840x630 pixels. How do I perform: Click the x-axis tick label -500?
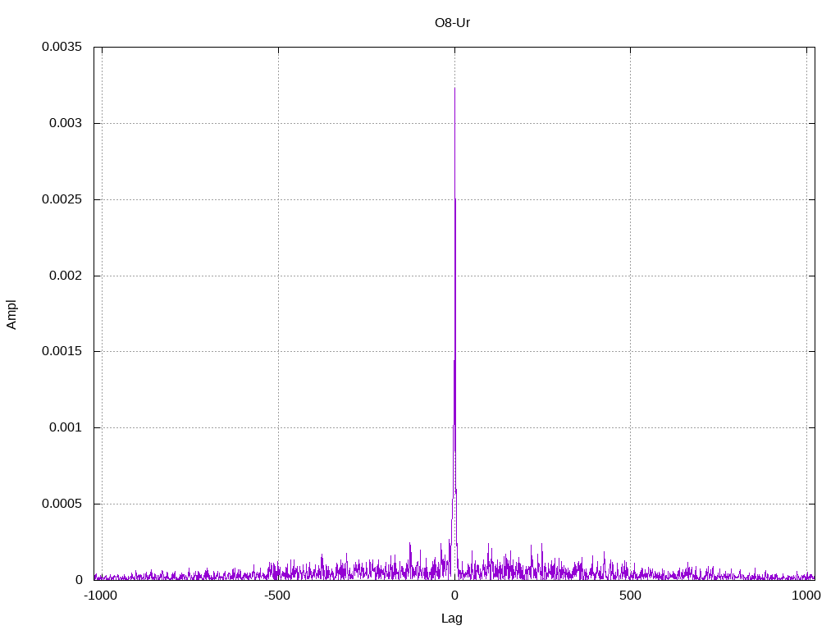point(277,596)
